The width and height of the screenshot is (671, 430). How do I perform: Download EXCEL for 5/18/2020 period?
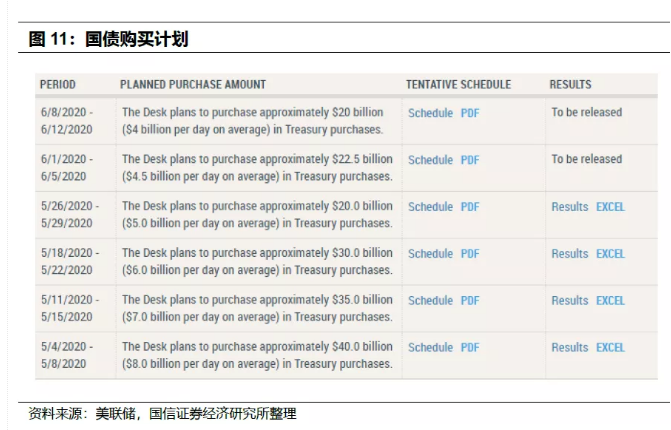click(610, 254)
